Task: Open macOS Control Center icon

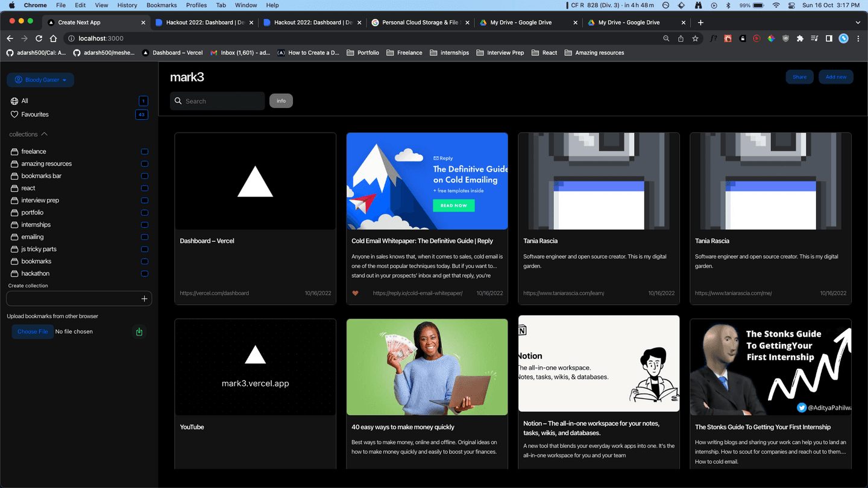Action: (x=791, y=5)
